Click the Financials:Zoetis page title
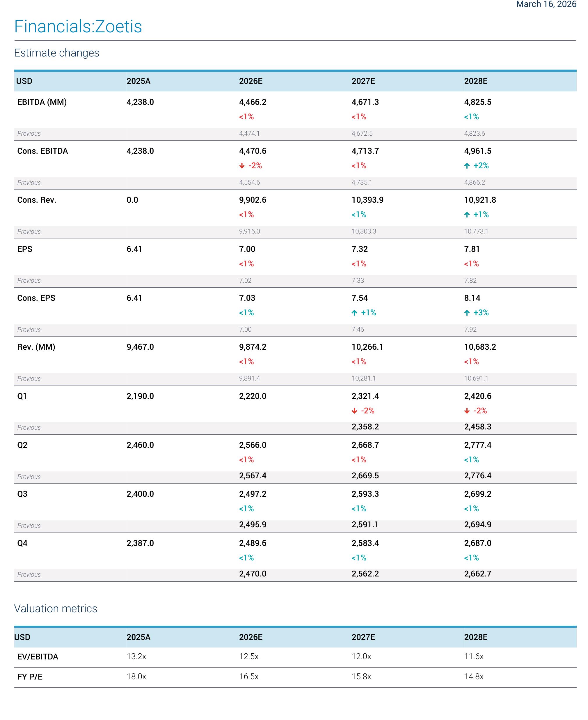Screen dimensions: 588x720 pyautogui.click(x=78, y=26)
